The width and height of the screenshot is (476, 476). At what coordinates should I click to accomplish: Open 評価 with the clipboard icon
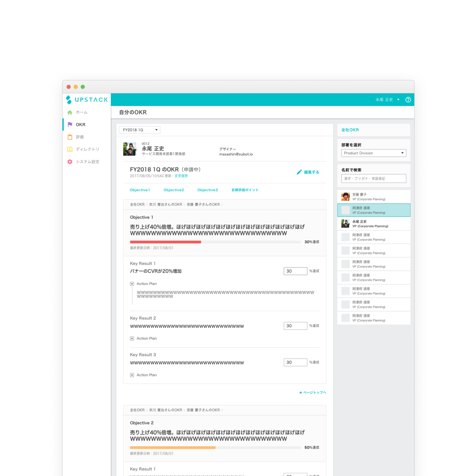[70, 137]
